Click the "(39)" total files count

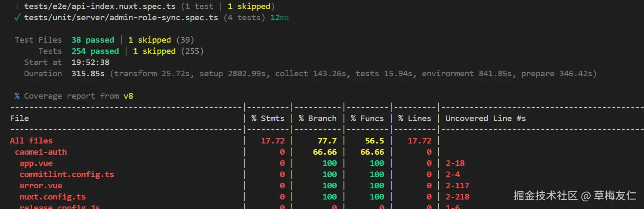coord(185,40)
